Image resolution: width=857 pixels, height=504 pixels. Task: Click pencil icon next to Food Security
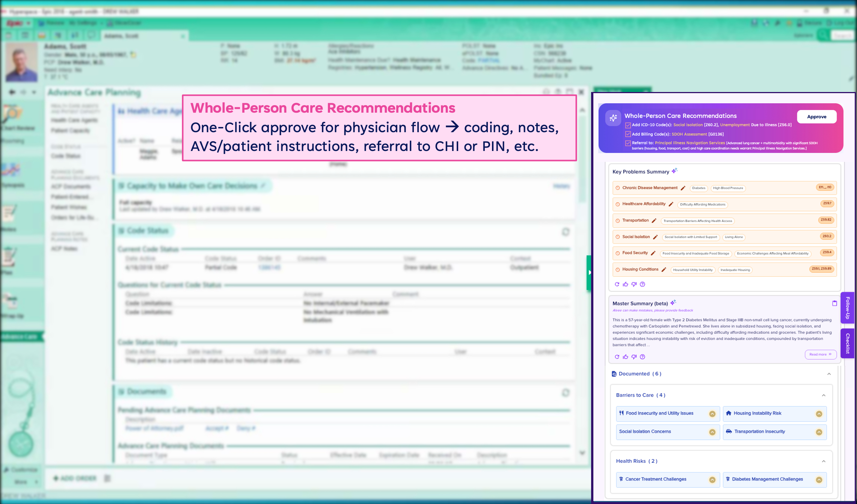(x=653, y=253)
